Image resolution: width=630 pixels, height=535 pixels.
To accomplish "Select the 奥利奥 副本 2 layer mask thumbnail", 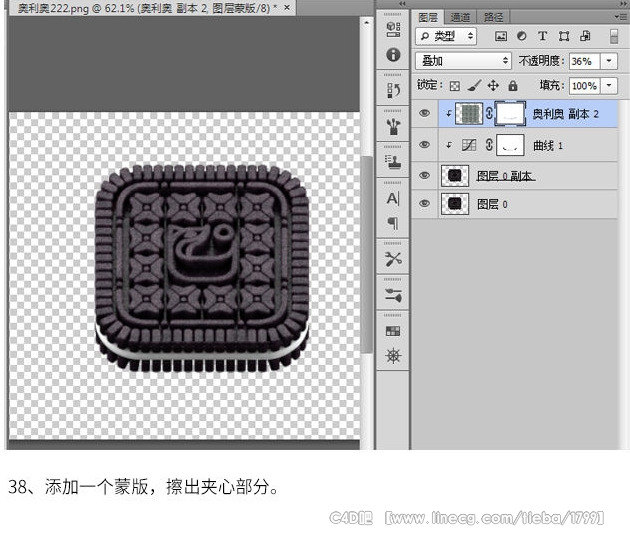I will 510,114.
